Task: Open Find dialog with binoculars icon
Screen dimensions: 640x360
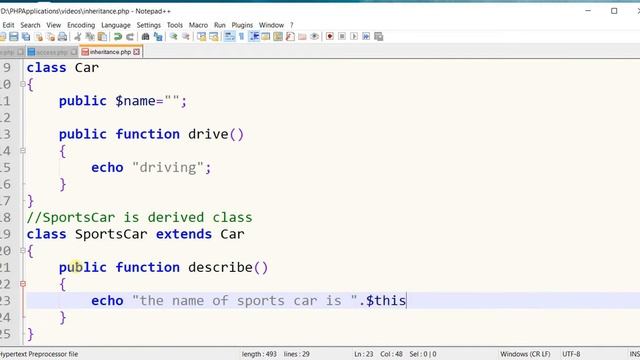Action: (145, 37)
